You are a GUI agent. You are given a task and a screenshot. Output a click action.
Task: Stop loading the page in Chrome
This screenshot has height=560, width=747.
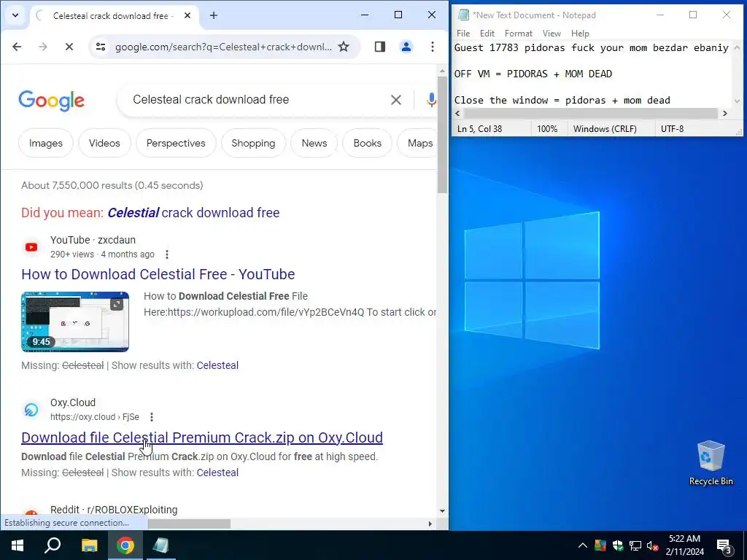(x=69, y=47)
